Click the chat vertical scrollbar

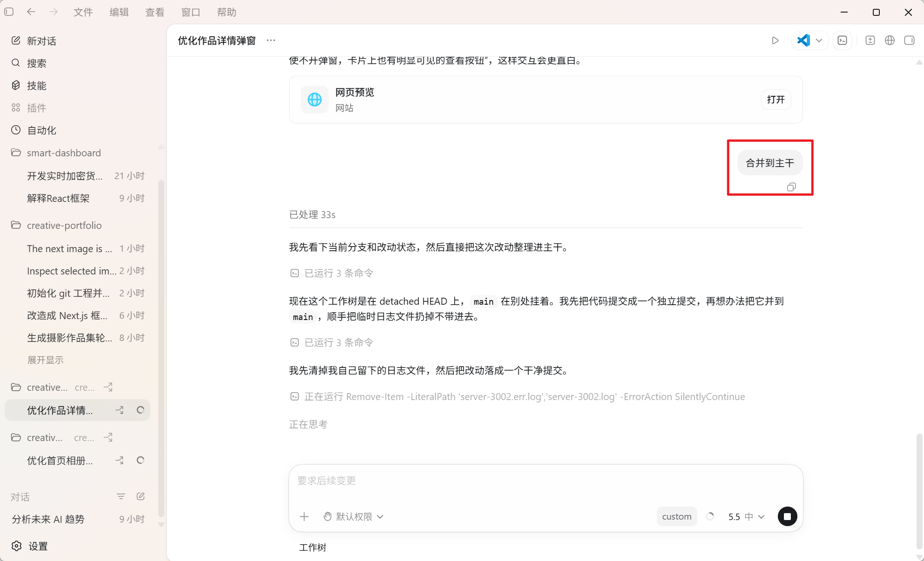click(919, 491)
